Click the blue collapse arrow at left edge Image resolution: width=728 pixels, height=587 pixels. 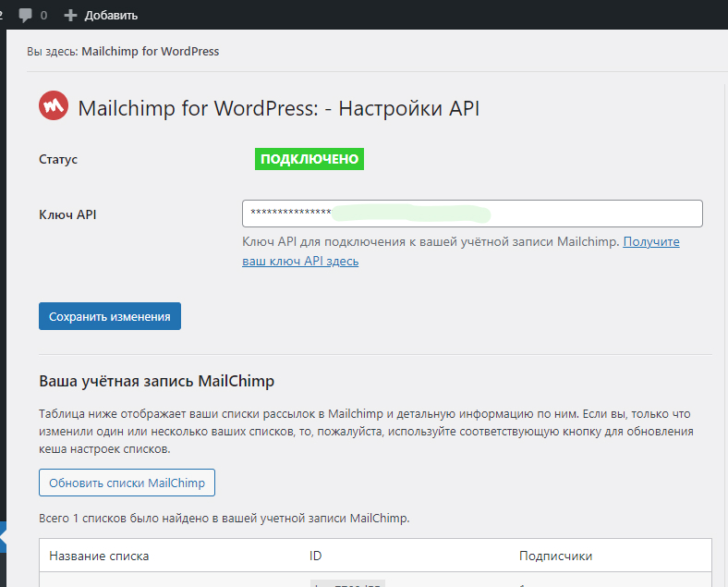point(3,537)
